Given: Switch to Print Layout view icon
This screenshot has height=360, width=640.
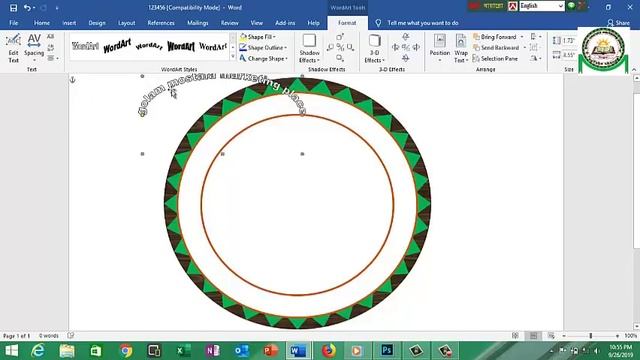Looking at the screenshot, I should (x=533, y=336).
